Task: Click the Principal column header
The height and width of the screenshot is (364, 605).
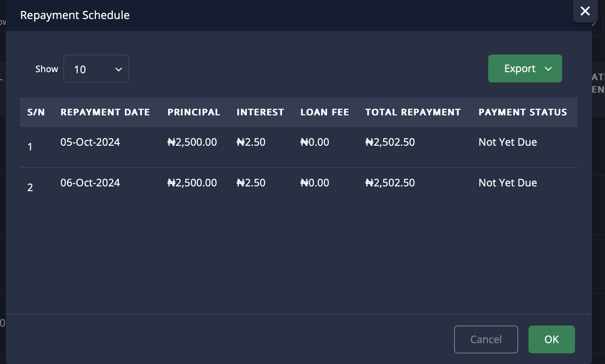Action: pos(194,112)
